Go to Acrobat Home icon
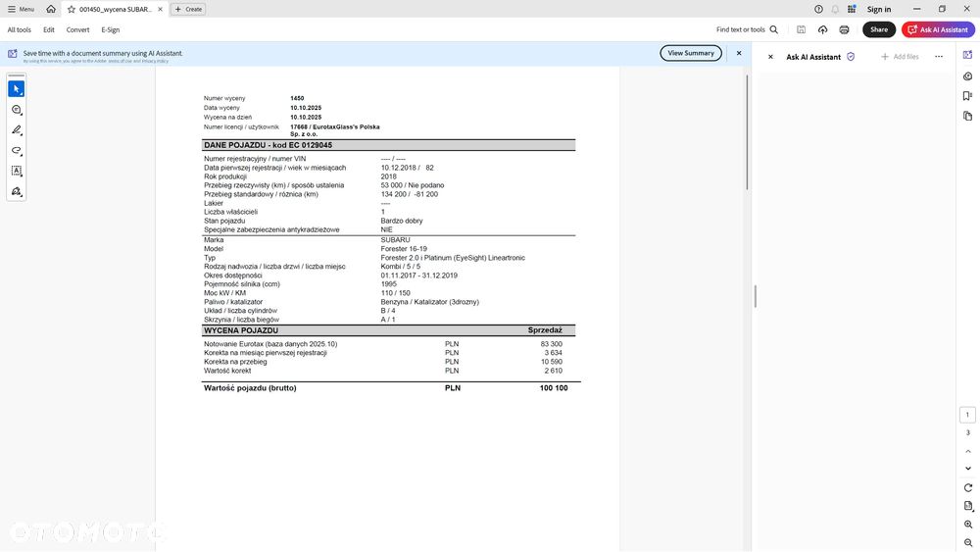The width and height of the screenshot is (980, 552). [x=51, y=10]
